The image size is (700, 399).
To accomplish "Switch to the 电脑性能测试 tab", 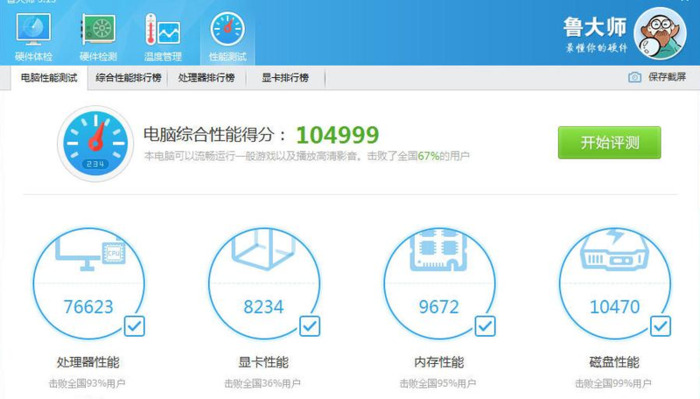I will (x=49, y=78).
